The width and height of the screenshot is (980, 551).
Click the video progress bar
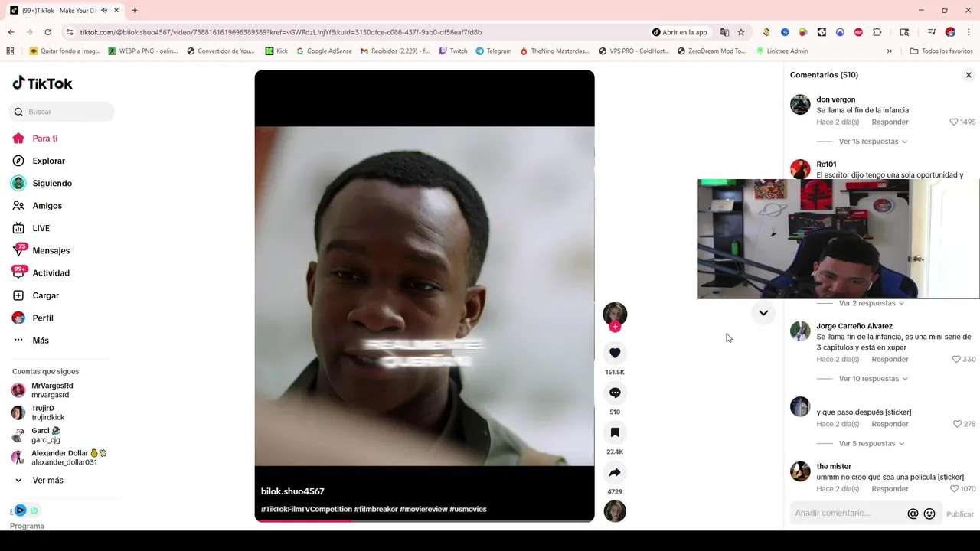[x=424, y=521]
